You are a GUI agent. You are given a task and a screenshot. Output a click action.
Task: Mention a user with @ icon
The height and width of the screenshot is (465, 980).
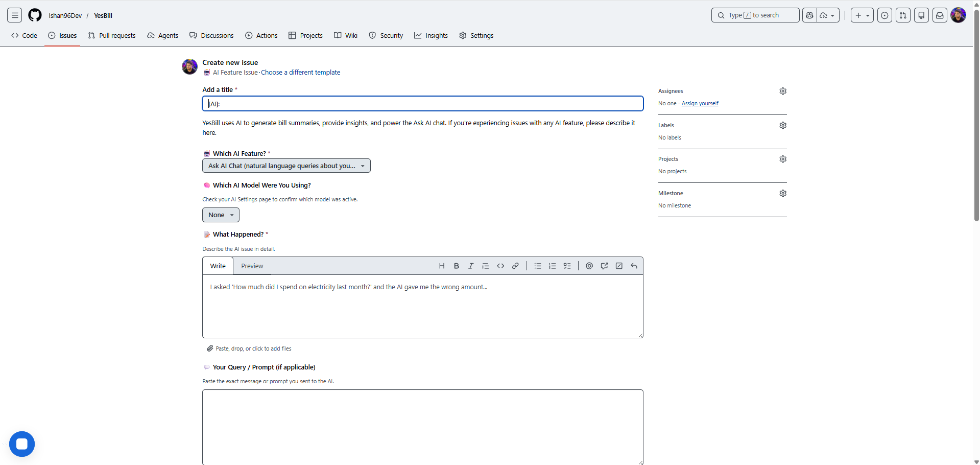tap(589, 266)
